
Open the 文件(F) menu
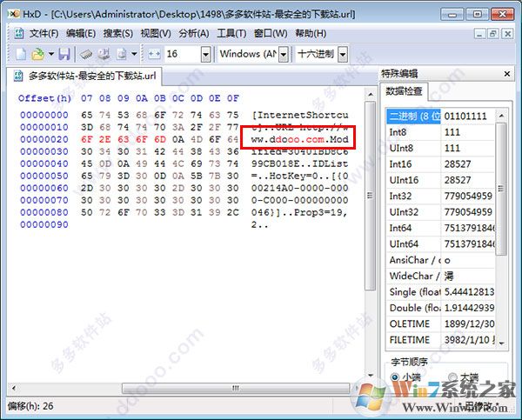[x=43, y=33]
